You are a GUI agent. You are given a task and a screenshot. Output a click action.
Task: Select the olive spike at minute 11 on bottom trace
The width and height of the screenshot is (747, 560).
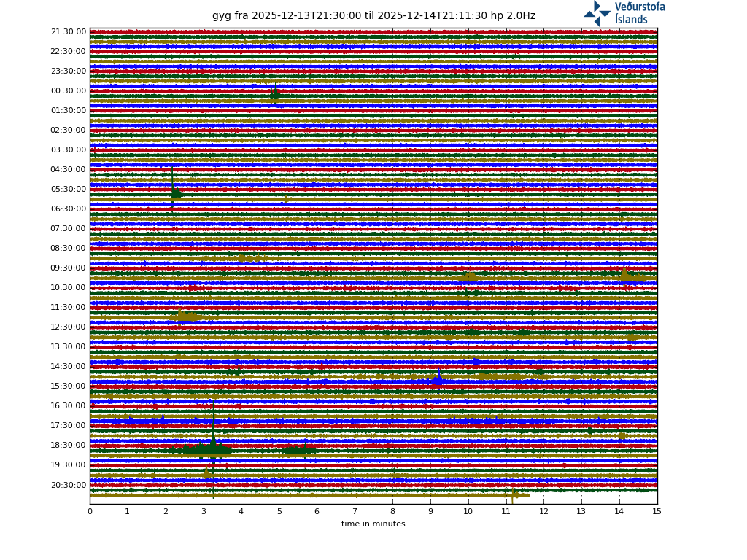pyautogui.click(x=514, y=495)
